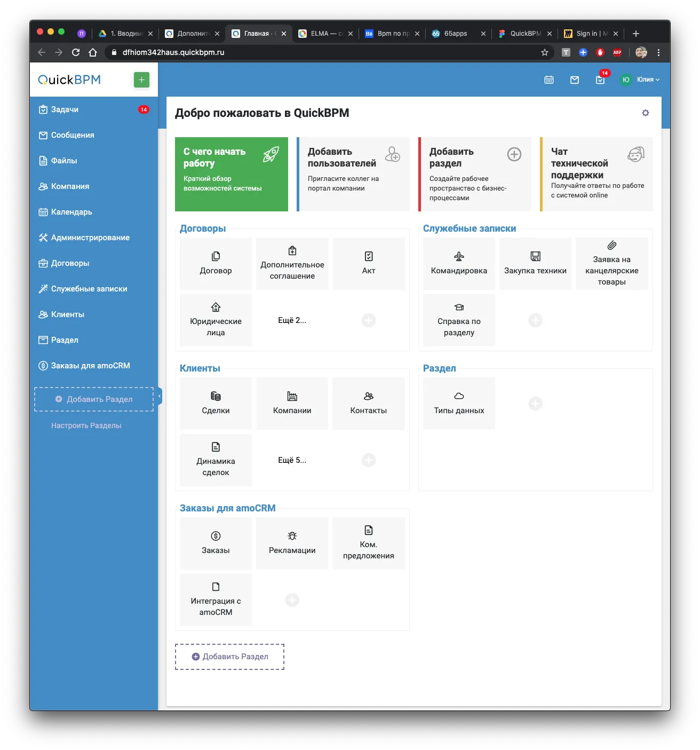This screenshot has width=700, height=750.
Task: Click Добавить Раздел in the sidebar
Action: [94, 399]
